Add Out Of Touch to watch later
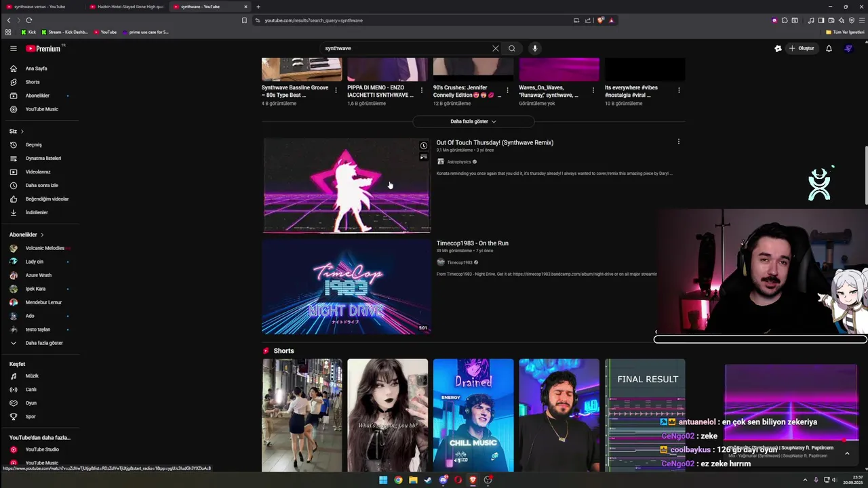868x488 pixels. pos(424,146)
